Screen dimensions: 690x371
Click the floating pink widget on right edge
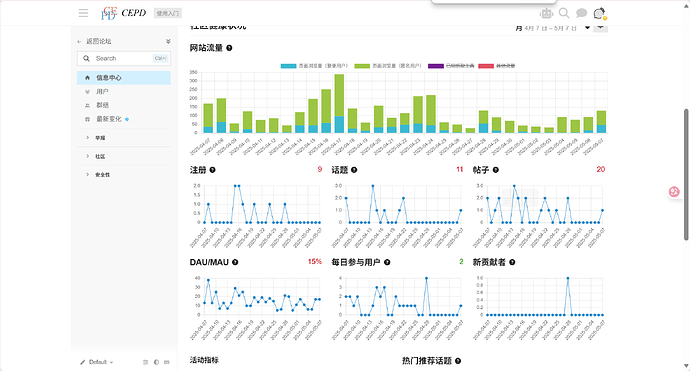click(674, 192)
